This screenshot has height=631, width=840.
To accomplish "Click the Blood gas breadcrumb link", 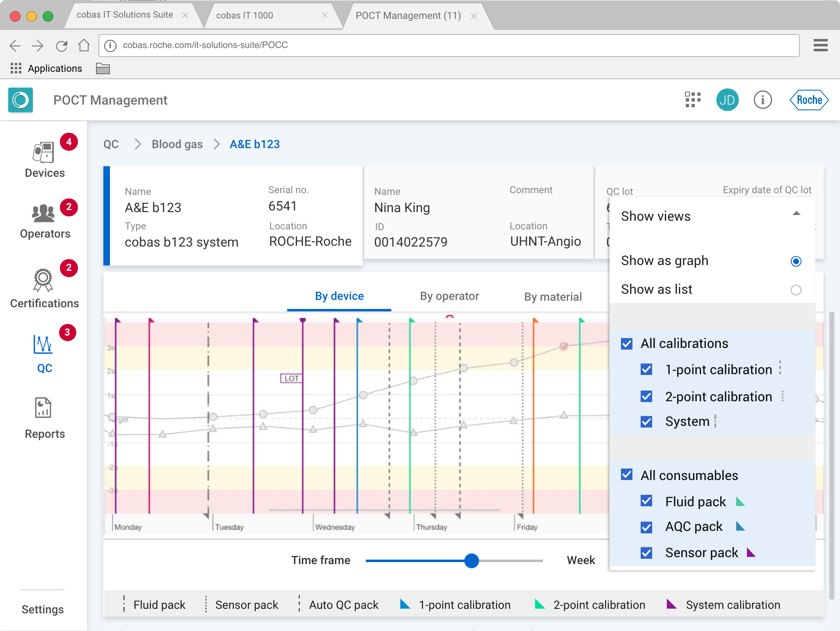I will pyautogui.click(x=177, y=144).
